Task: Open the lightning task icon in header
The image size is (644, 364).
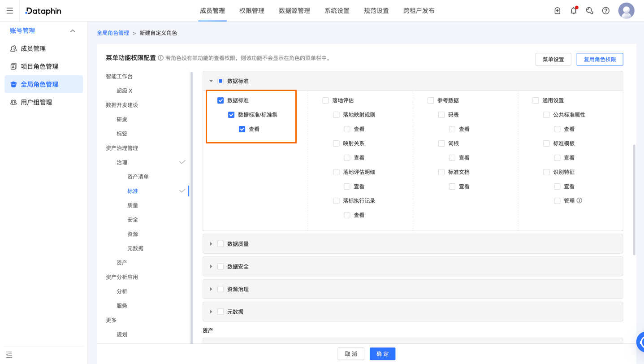Action: 558,11
